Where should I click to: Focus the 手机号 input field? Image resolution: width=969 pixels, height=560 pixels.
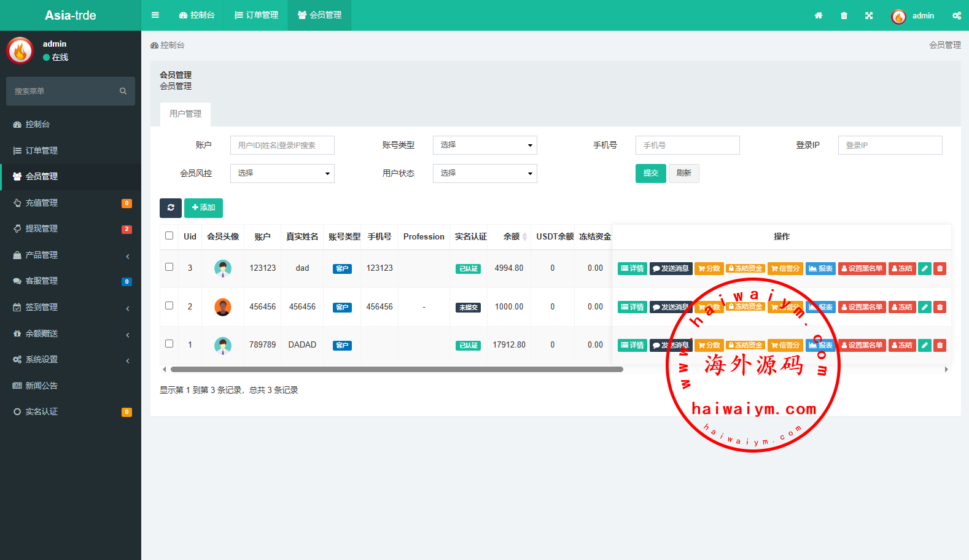(688, 145)
